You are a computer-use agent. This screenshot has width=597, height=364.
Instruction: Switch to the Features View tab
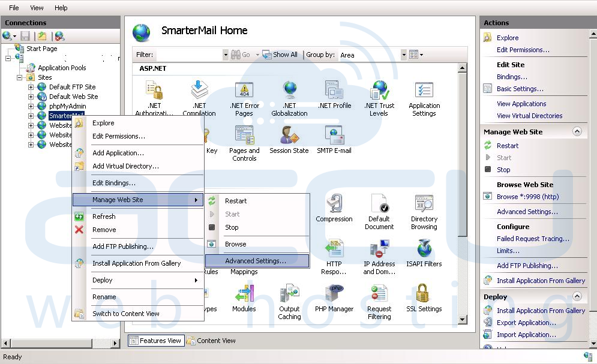coord(156,341)
